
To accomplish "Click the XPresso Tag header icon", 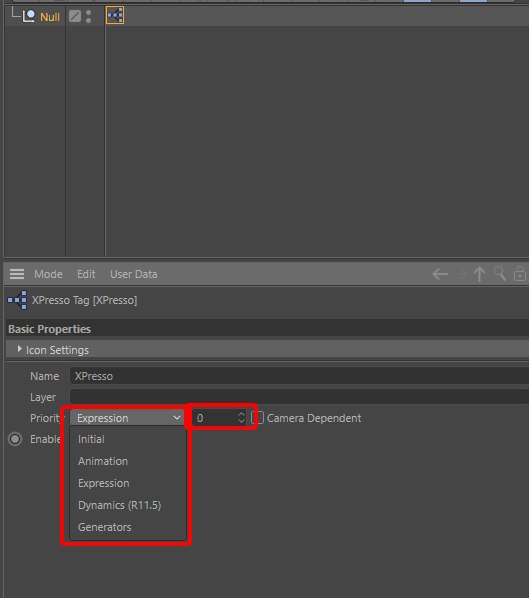I will 17,300.
